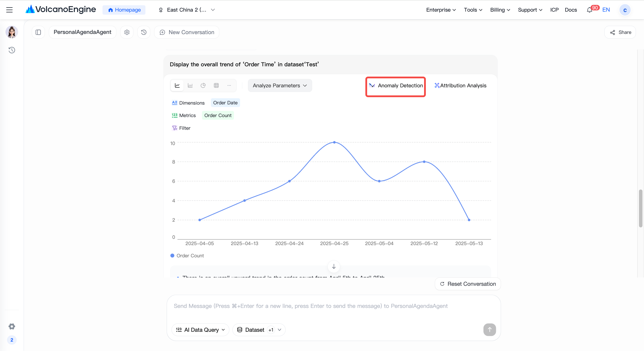Switch to the line chart view
The width and height of the screenshot is (644, 351).
177,85
